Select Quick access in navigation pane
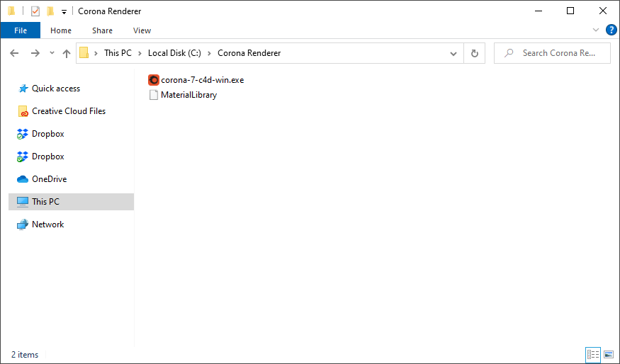 pyautogui.click(x=56, y=89)
